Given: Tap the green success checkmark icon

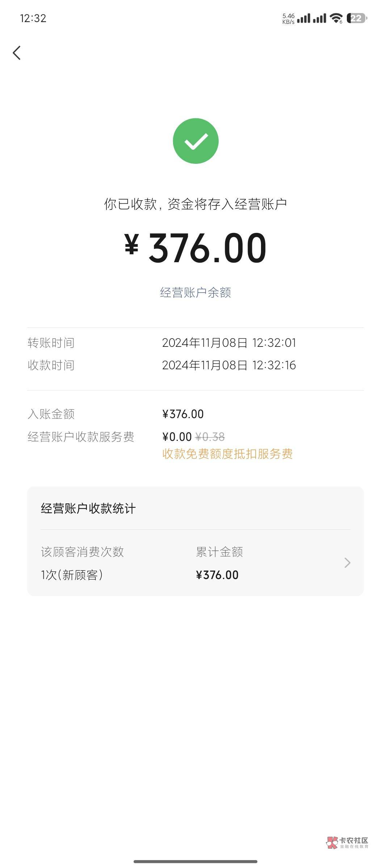Looking at the screenshot, I should click(x=195, y=141).
